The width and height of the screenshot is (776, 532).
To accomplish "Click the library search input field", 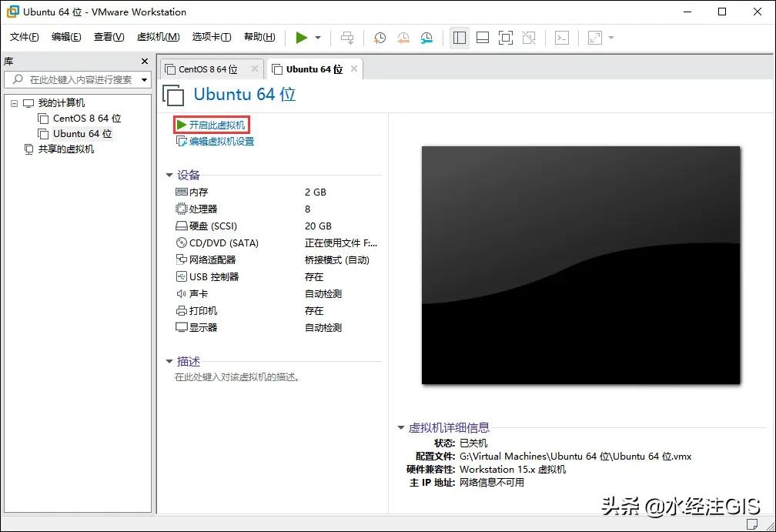I will 77,79.
